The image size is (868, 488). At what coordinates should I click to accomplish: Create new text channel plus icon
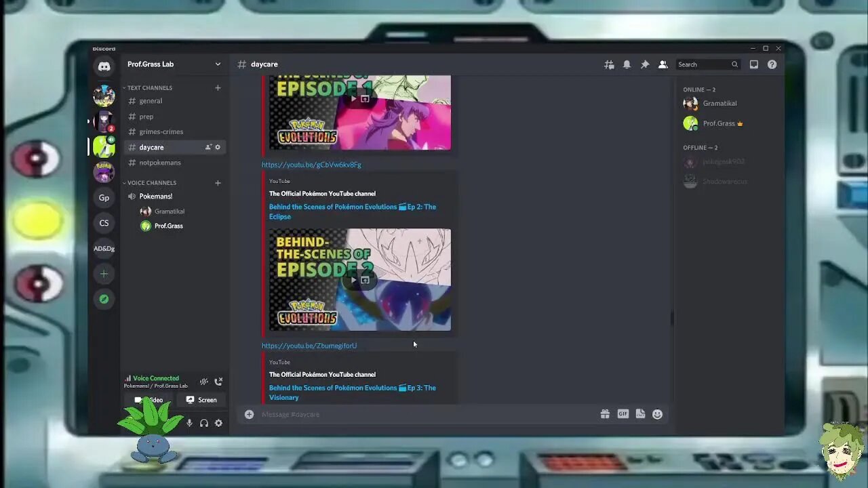(x=218, y=87)
